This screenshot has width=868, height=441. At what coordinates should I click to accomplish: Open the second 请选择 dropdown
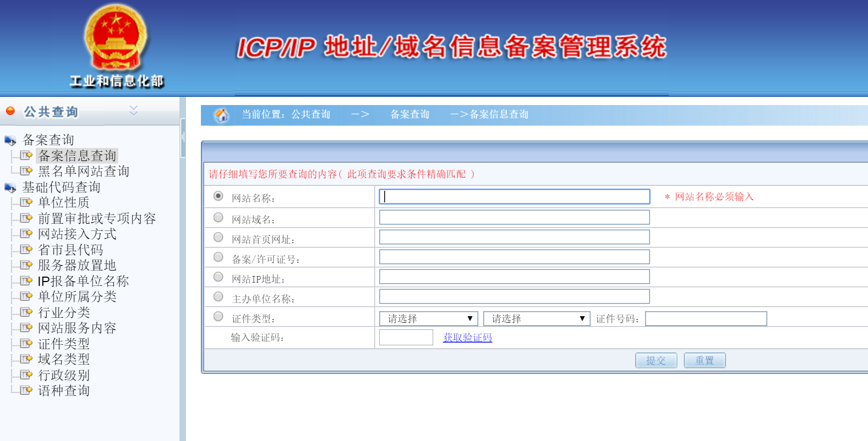[537, 319]
